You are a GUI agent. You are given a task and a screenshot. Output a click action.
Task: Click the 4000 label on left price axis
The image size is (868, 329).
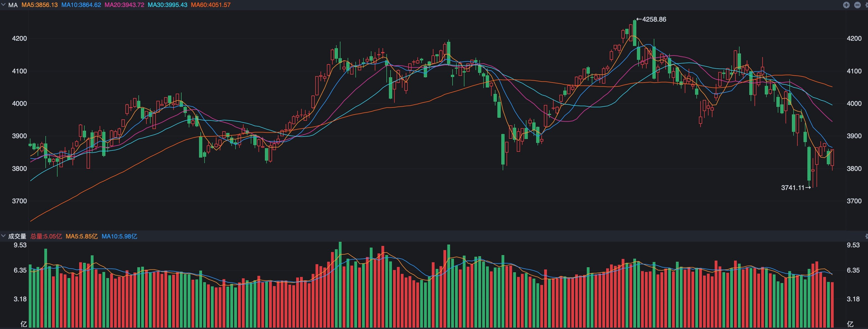[20, 104]
